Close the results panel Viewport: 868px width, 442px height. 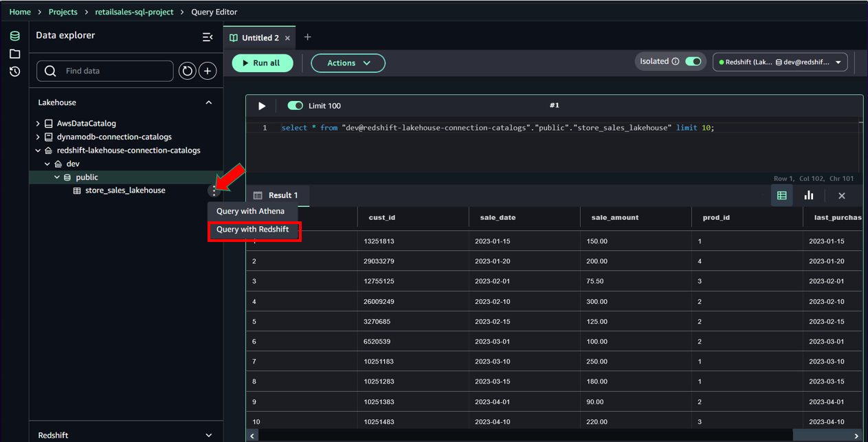[842, 196]
